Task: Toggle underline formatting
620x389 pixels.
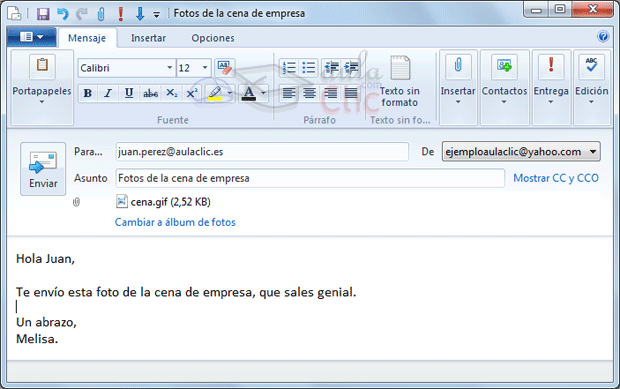Action: tap(129, 93)
